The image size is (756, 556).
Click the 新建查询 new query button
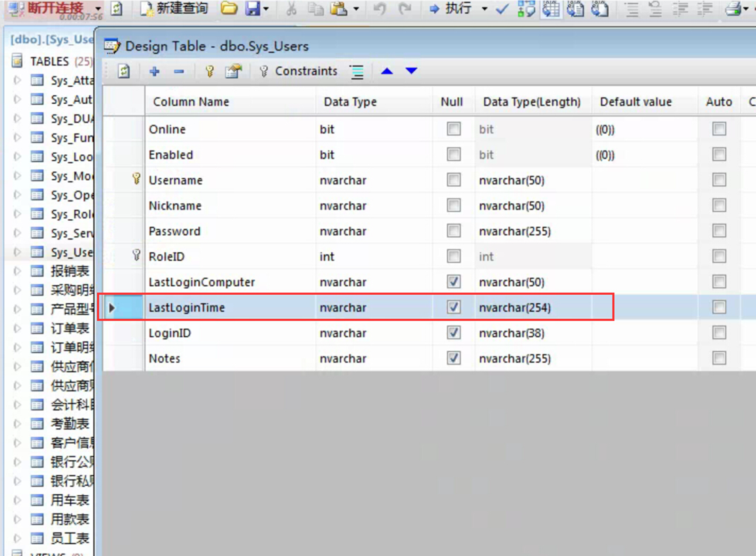coord(175,8)
